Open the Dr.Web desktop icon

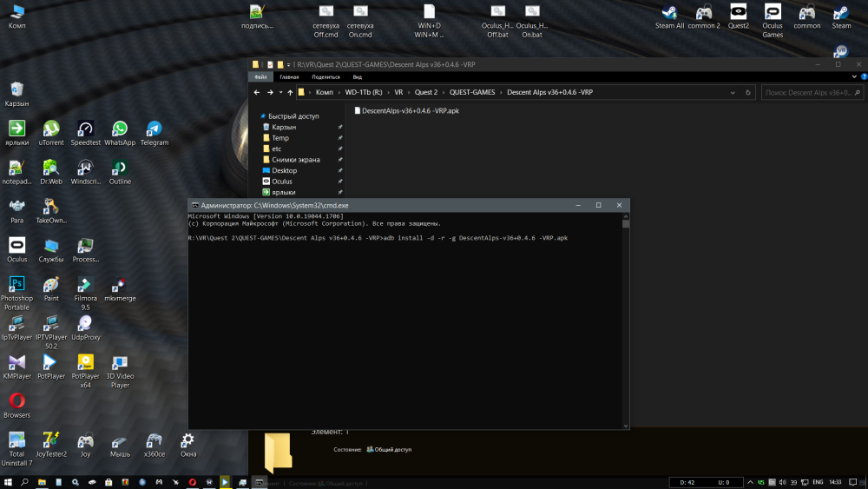click(x=51, y=172)
